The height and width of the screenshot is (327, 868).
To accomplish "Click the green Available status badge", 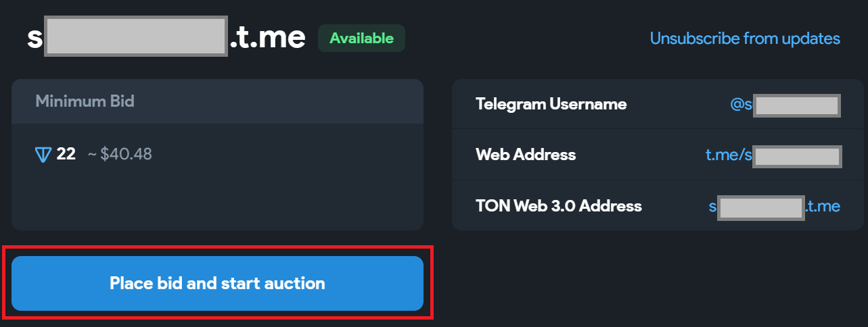I will pos(361,39).
